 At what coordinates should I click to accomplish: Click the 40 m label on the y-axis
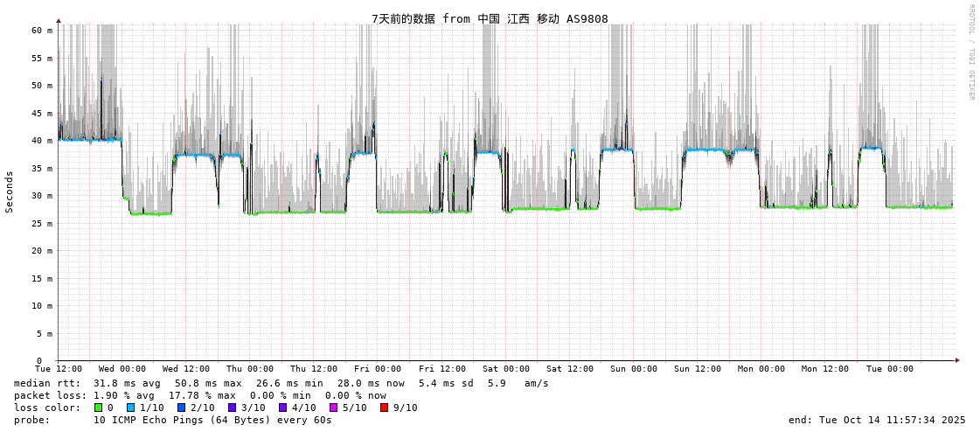pos(43,141)
